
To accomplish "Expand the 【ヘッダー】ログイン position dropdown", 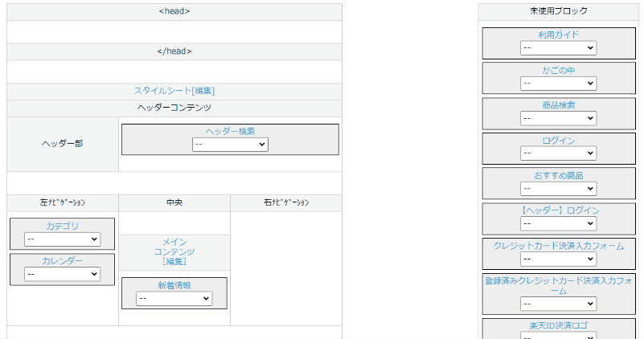I will tap(559, 223).
